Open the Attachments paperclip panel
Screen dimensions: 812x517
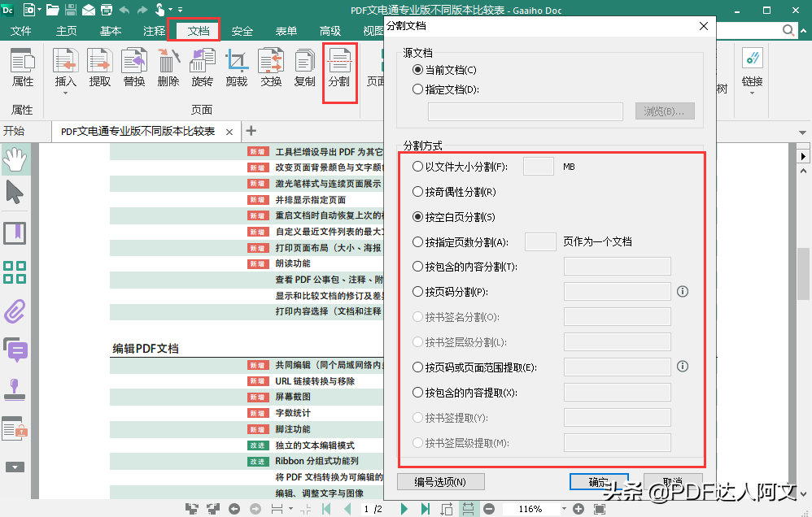click(15, 311)
